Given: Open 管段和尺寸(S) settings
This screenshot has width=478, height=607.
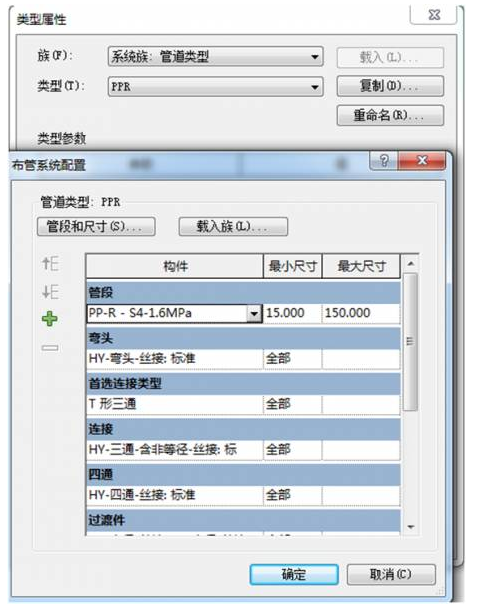Looking at the screenshot, I should pos(96,226).
